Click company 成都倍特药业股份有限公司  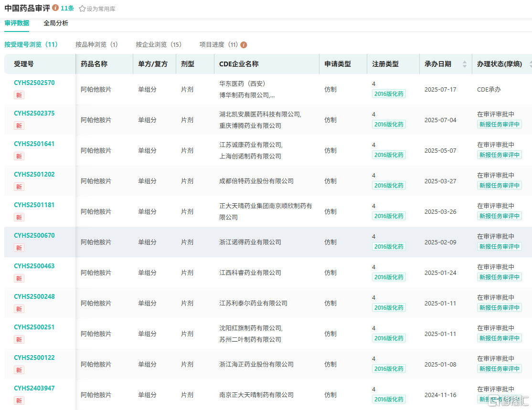[x=256, y=181]
